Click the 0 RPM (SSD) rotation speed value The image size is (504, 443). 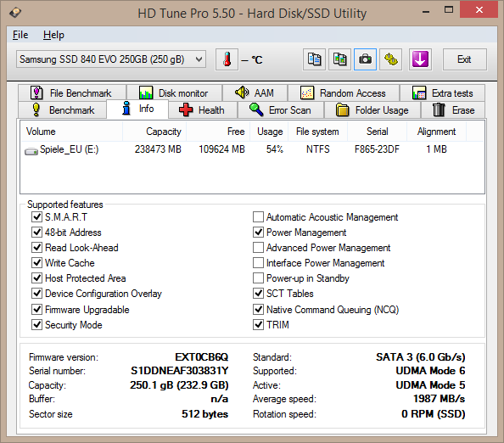coord(434,414)
